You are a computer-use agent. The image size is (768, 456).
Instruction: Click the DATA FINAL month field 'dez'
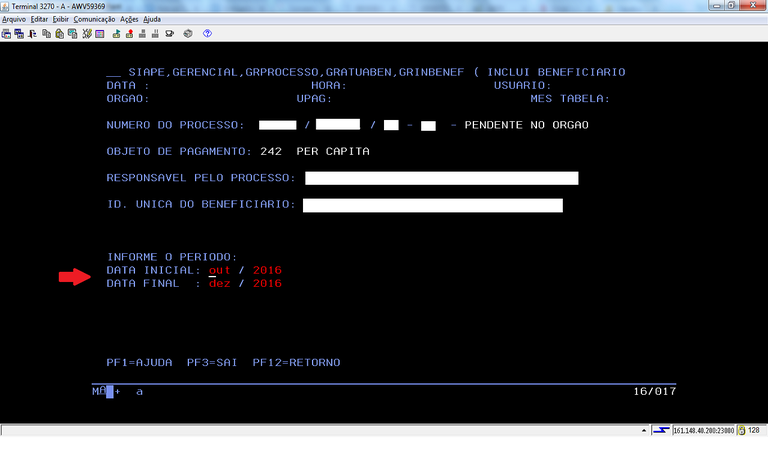[219, 284]
